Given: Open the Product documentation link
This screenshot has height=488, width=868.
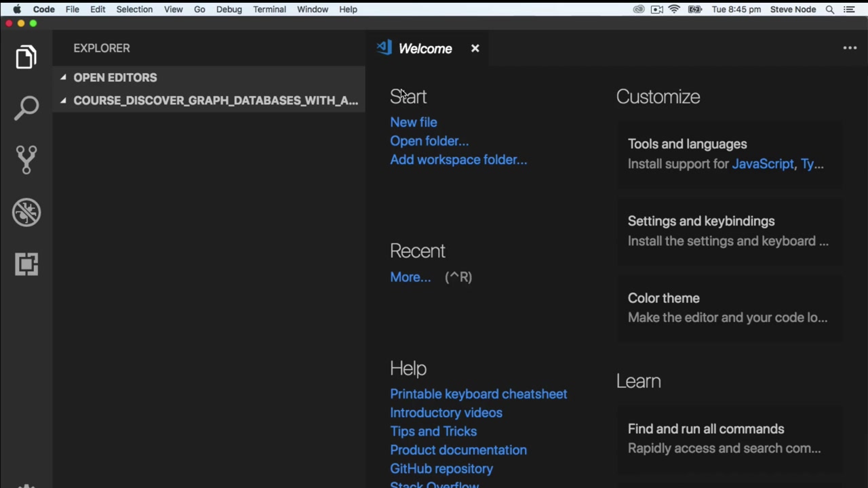Looking at the screenshot, I should (458, 450).
